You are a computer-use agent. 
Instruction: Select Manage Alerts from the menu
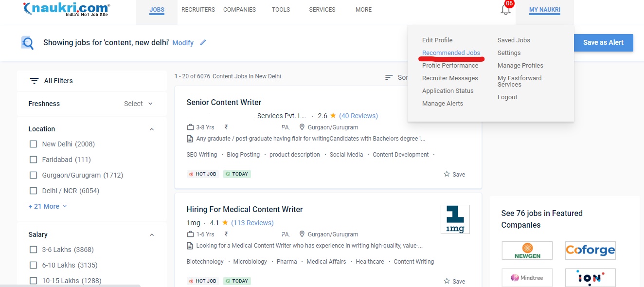[443, 104]
